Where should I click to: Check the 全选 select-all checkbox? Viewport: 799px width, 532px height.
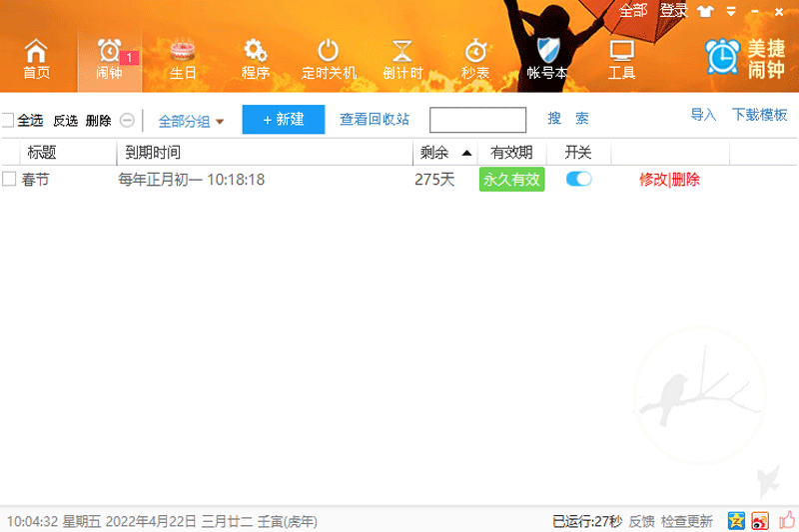tap(7, 120)
